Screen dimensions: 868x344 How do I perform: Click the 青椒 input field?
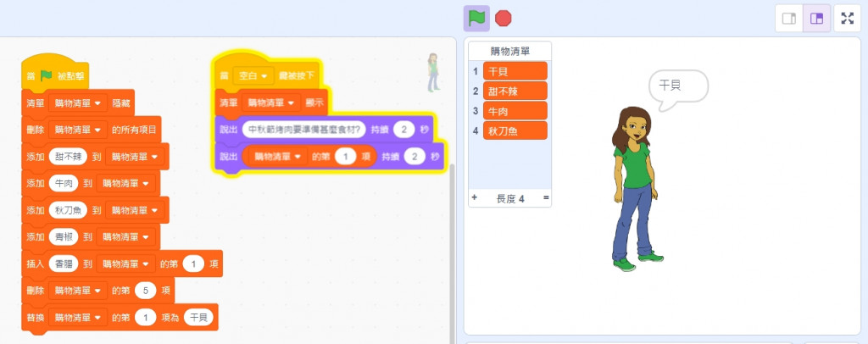(x=64, y=236)
